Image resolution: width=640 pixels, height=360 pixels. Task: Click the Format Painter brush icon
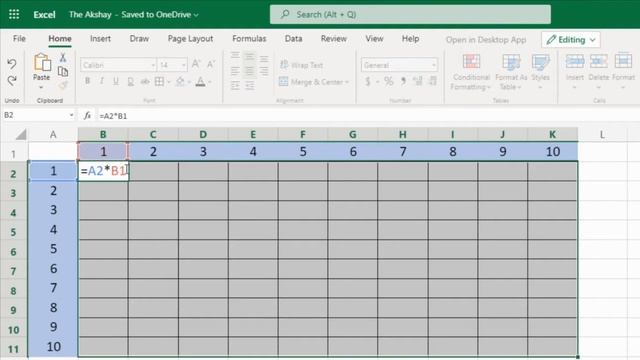click(63, 85)
